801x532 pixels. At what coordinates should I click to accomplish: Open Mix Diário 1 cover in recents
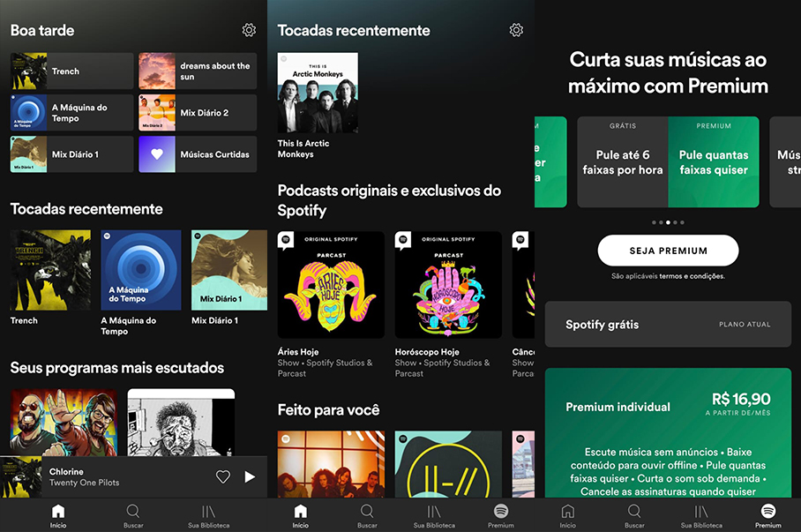[229, 270]
